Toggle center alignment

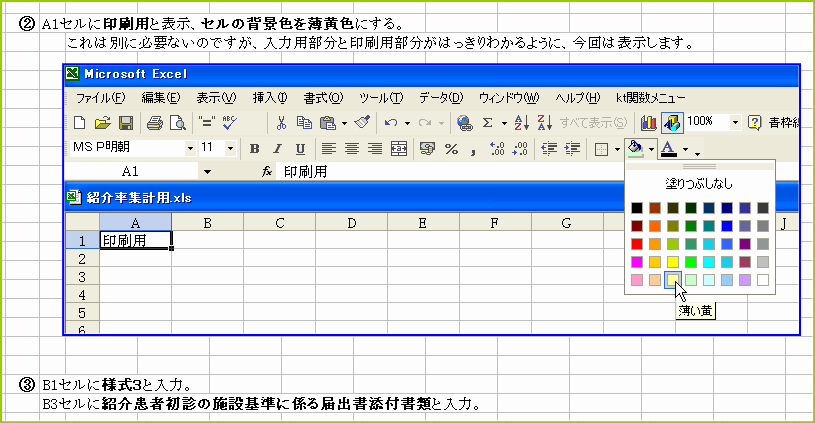pyautogui.click(x=352, y=149)
